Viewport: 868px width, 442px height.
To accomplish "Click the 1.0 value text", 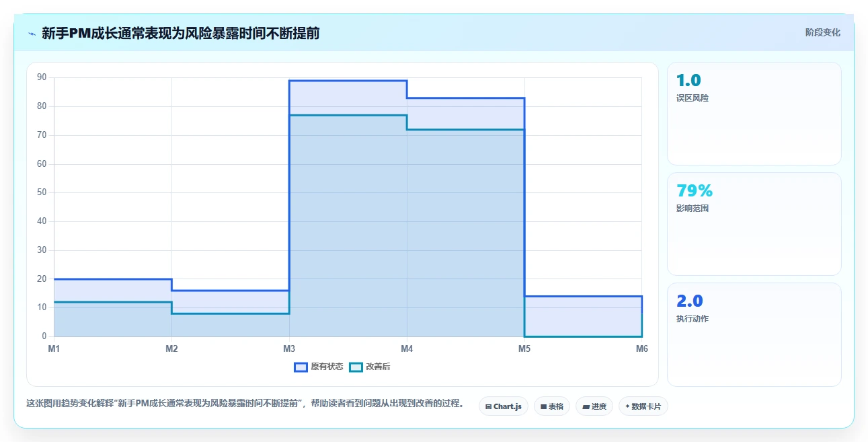I will click(688, 81).
